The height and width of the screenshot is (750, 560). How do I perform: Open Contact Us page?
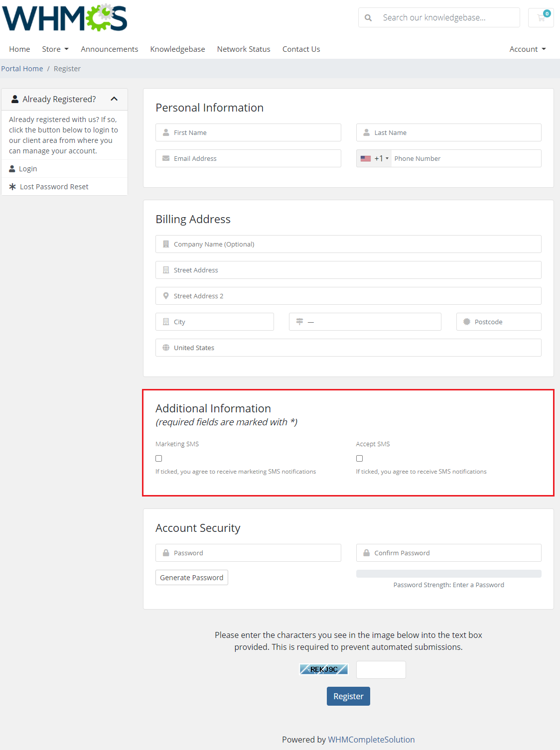301,49
